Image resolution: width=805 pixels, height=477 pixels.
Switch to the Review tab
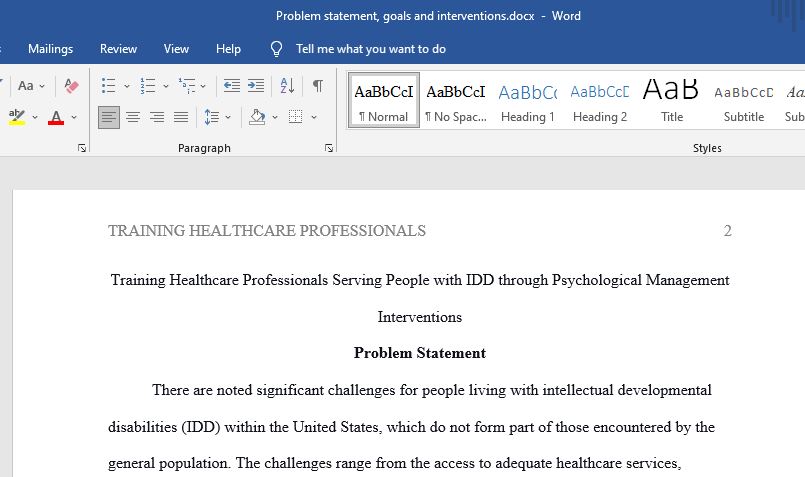(x=118, y=49)
